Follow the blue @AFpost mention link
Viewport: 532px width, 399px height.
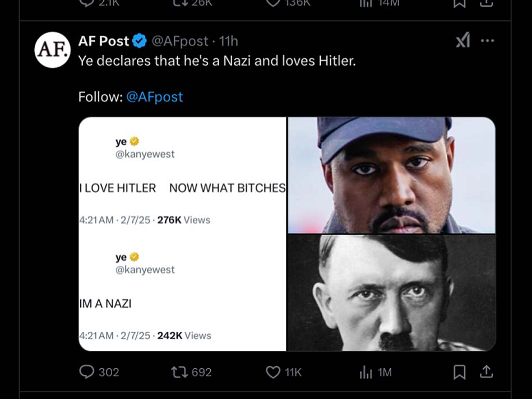pos(155,96)
